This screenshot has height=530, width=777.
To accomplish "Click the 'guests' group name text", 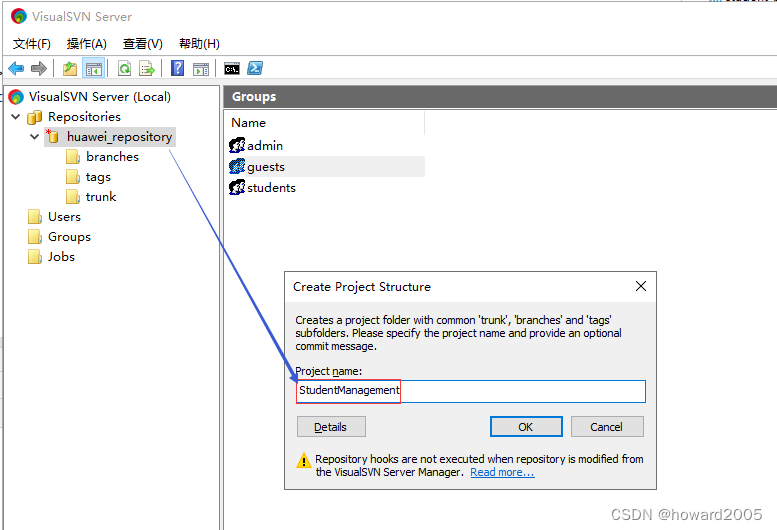I will [266, 167].
